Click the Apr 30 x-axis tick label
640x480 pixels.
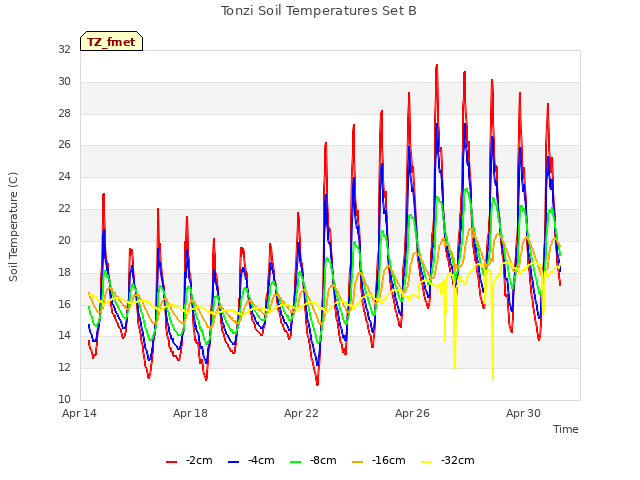click(523, 413)
